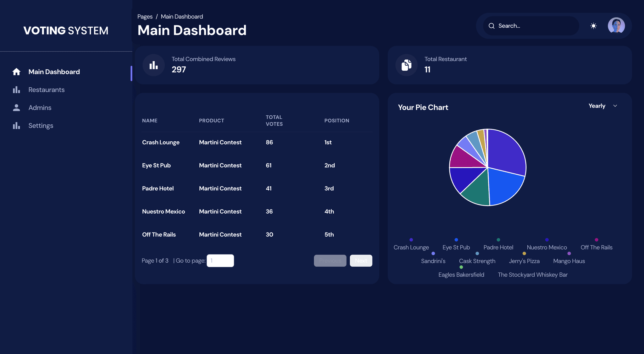The height and width of the screenshot is (354, 644).
Task: Sort table by Total Votes header
Action: 274,120
